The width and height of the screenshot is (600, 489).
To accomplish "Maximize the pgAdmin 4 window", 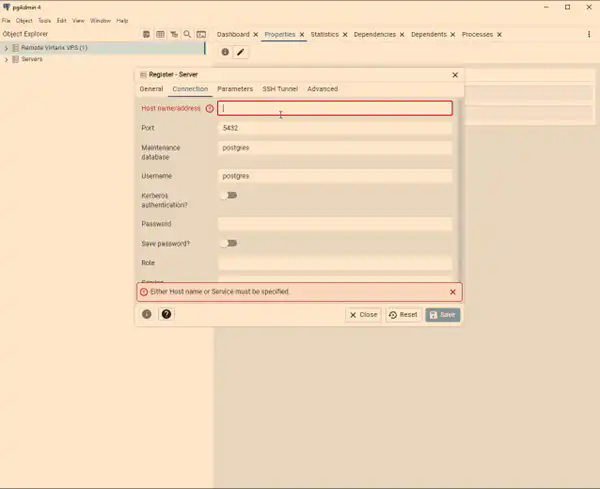I will (567, 7).
